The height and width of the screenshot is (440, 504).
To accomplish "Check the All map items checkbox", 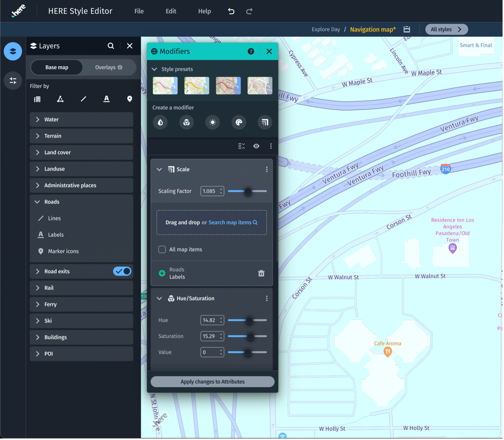I will (162, 250).
